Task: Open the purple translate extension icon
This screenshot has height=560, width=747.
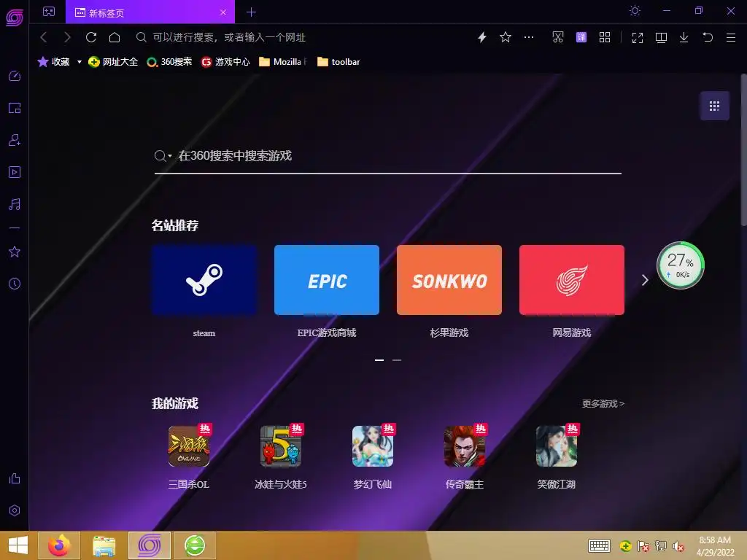Action: (x=581, y=37)
